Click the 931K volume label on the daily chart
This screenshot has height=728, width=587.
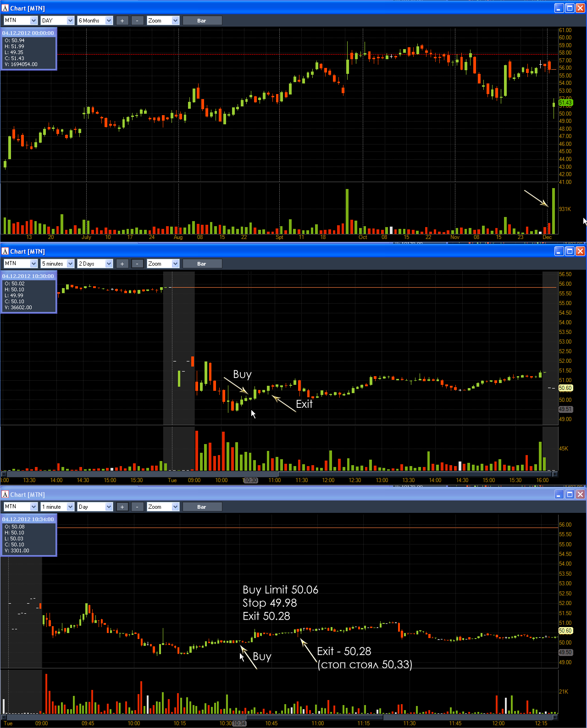565,209
